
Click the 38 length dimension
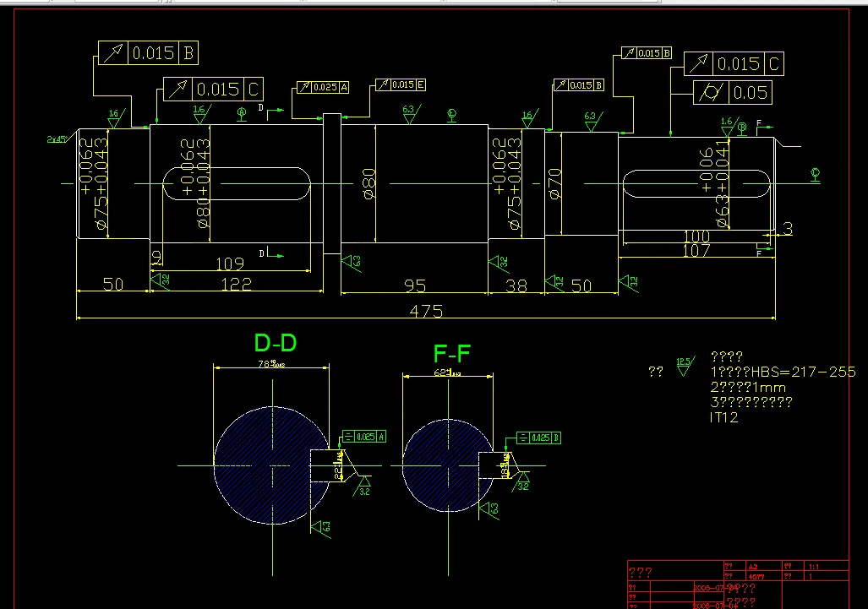coord(516,286)
